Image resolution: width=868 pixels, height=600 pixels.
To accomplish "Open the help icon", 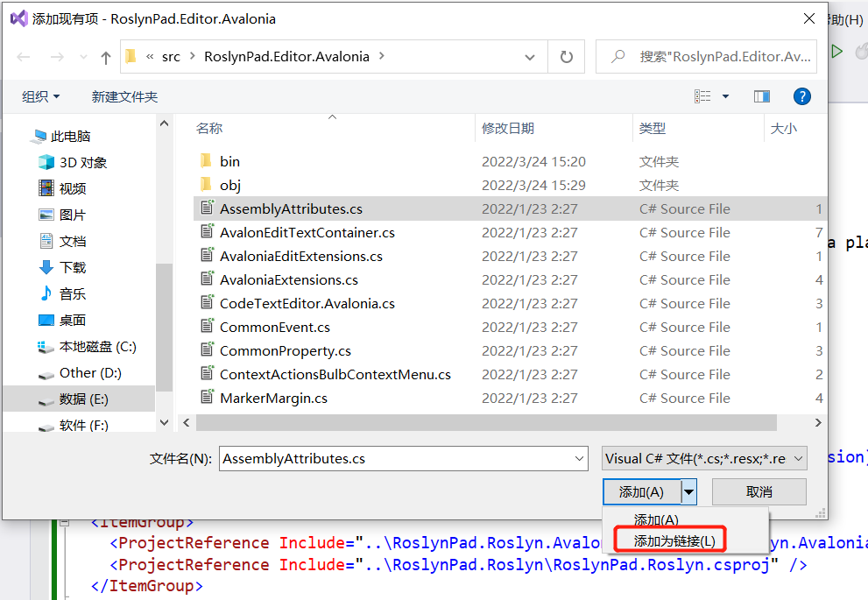I will click(x=801, y=97).
